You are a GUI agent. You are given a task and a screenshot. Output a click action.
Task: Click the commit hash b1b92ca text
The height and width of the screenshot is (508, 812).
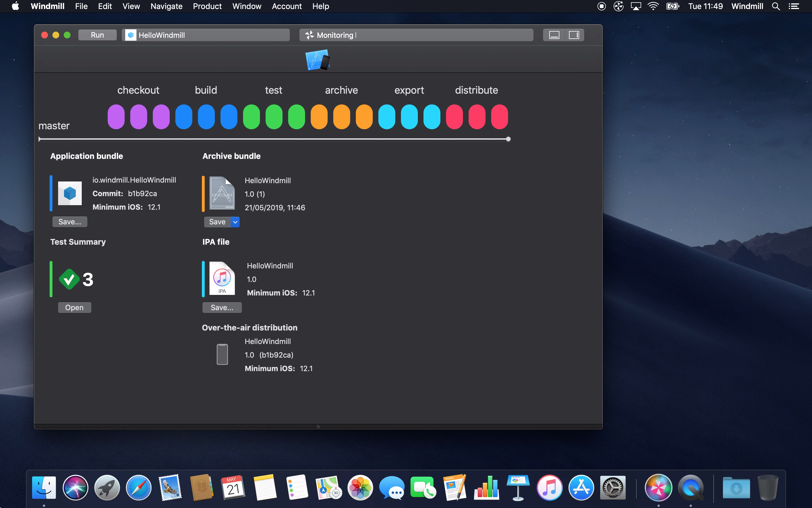point(142,194)
